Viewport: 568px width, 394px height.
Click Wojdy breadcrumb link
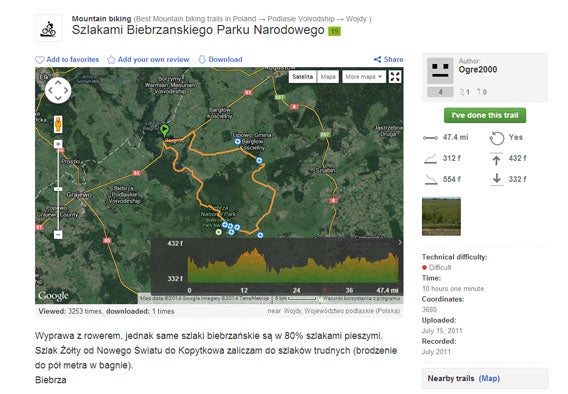coord(356,19)
